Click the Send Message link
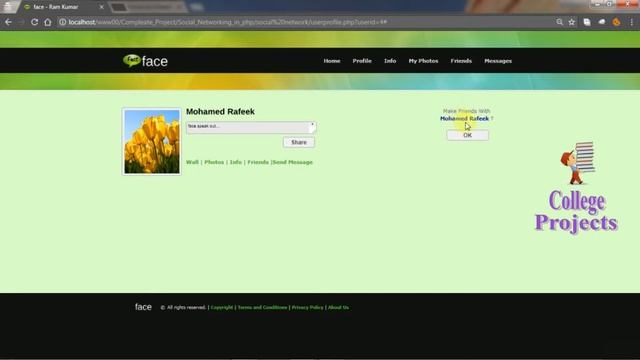The image size is (640, 360). coord(293,162)
